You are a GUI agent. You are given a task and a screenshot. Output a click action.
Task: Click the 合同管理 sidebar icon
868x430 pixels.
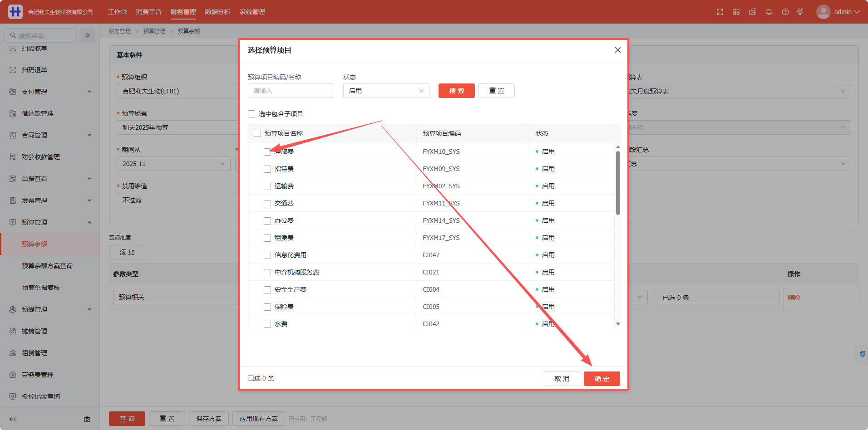pyautogui.click(x=13, y=135)
